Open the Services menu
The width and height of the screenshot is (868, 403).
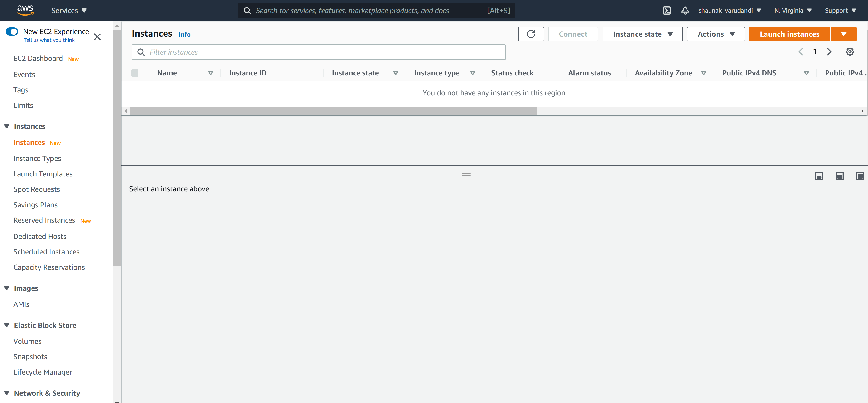point(69,11)
